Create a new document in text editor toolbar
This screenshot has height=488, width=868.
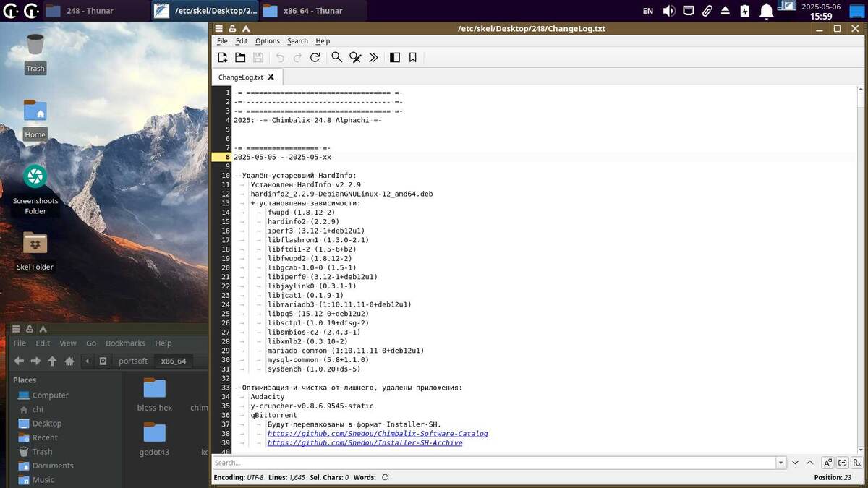(223, 57)
